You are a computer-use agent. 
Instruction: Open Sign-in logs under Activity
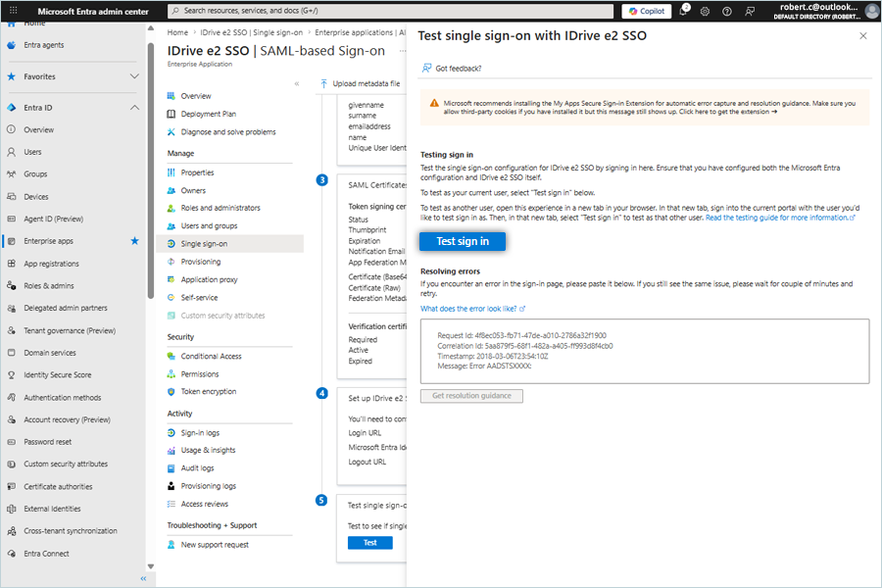(200, 433)
